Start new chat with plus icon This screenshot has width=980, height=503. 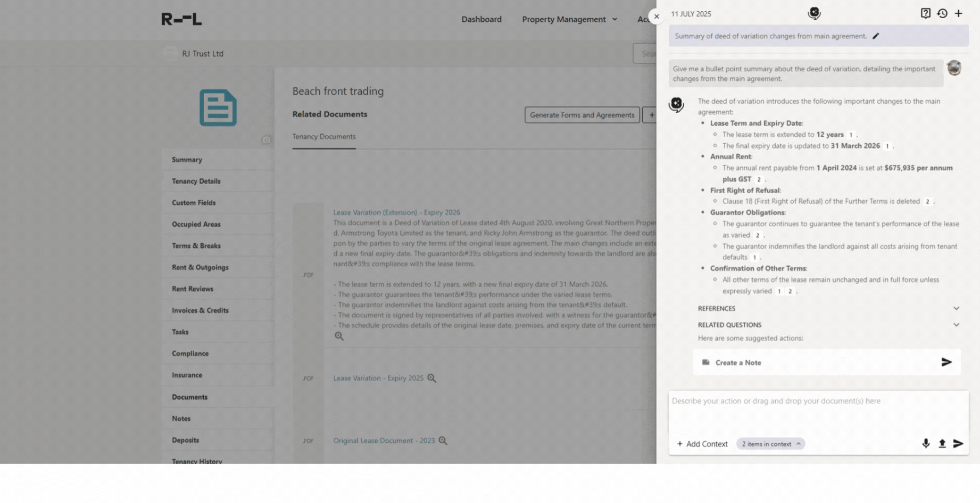pyautogui.click(x=958, y=14)
